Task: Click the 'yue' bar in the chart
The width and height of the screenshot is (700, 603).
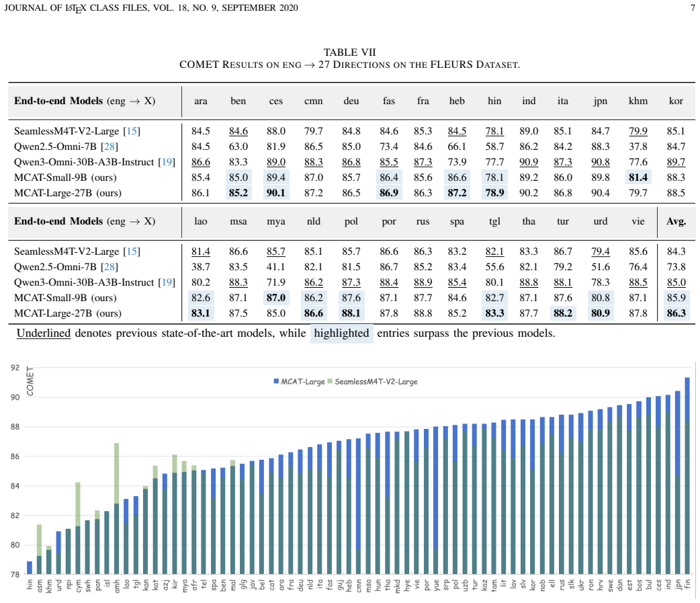Action: click(x=436, y=500)
